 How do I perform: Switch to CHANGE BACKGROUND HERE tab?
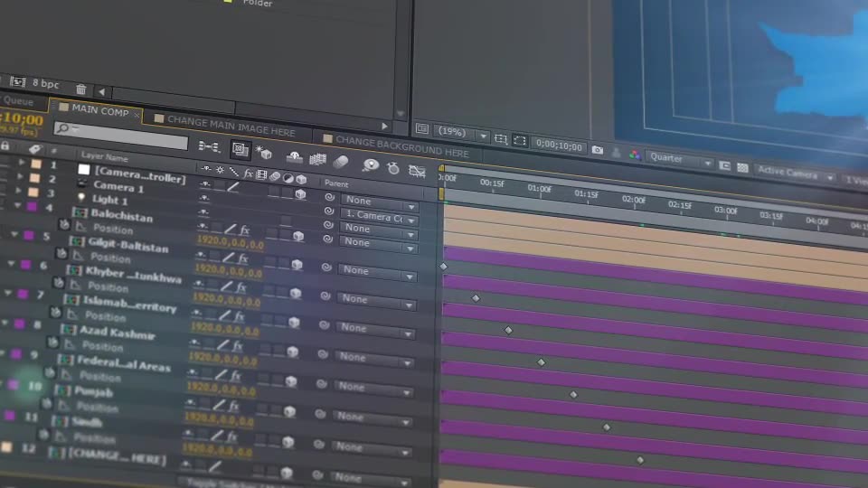[401, 146]
